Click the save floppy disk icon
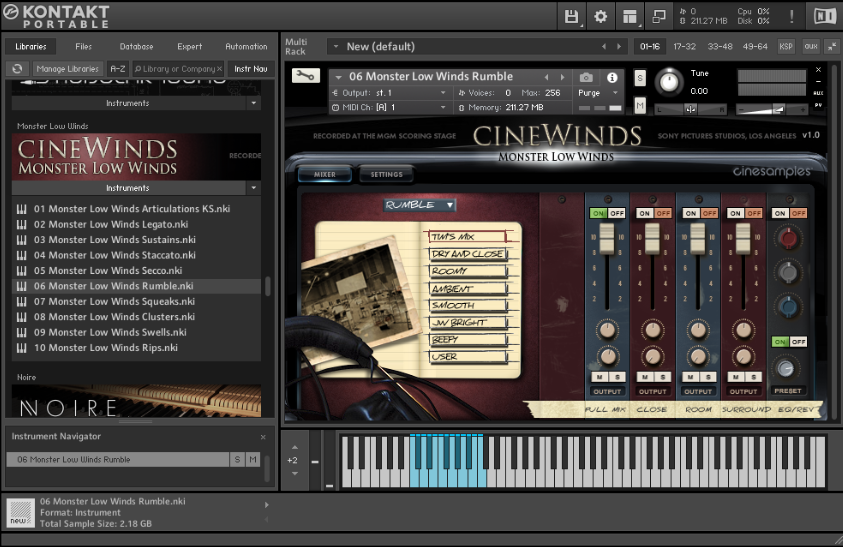 (x=571, y=16)
